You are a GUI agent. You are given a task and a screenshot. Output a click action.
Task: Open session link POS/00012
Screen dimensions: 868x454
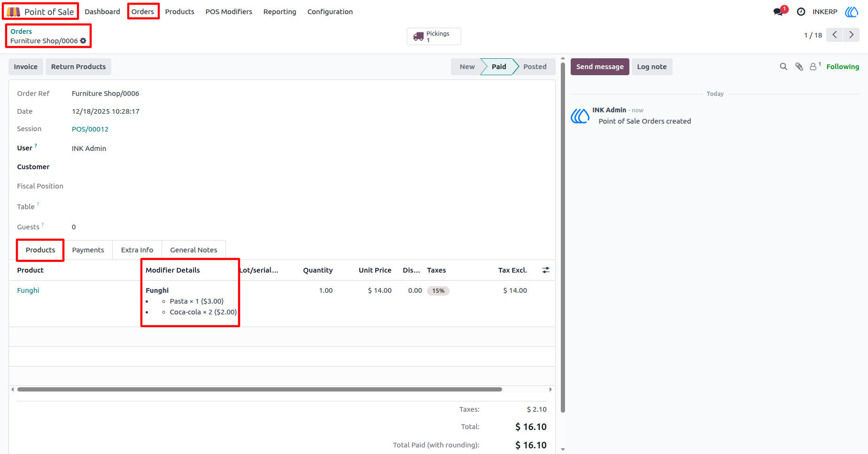90,129
